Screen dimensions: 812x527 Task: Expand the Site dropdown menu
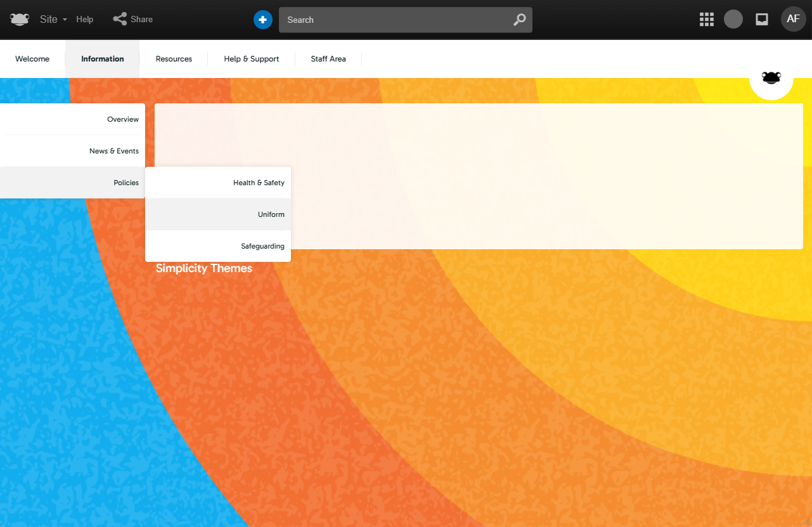(x=53, y=20)
